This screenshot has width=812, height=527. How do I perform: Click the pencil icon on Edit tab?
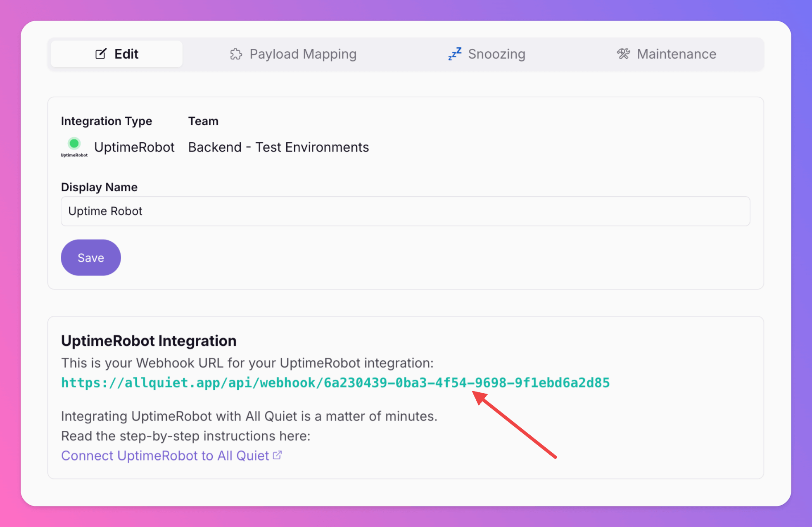point(101,54)
